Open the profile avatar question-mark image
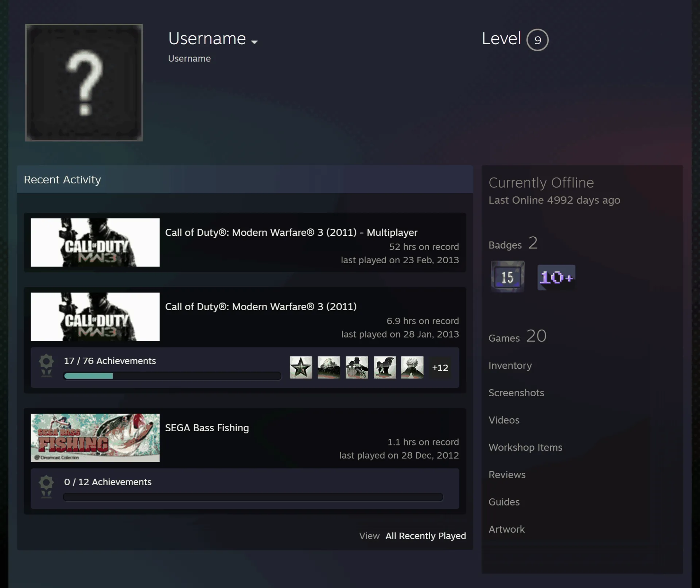700x588 pixels. [x=84, y=82]
